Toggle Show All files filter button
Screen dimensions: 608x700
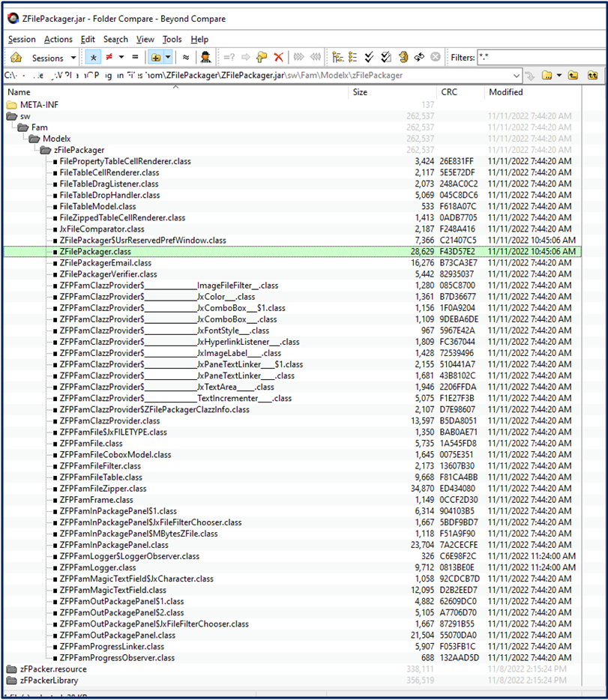[93, 58]
